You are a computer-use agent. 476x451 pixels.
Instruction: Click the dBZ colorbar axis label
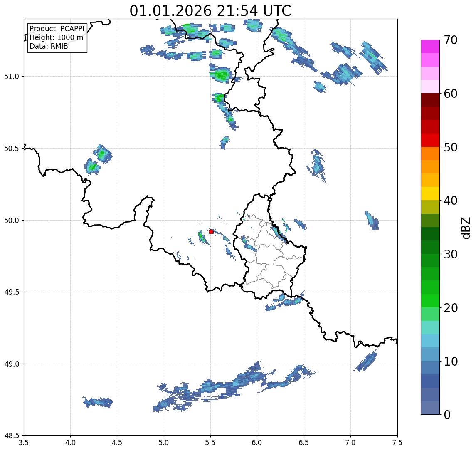tap(466, 228)
